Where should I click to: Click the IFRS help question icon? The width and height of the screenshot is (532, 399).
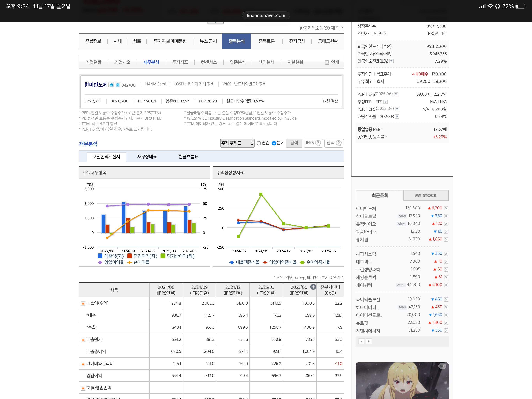[x=318, y=143]
